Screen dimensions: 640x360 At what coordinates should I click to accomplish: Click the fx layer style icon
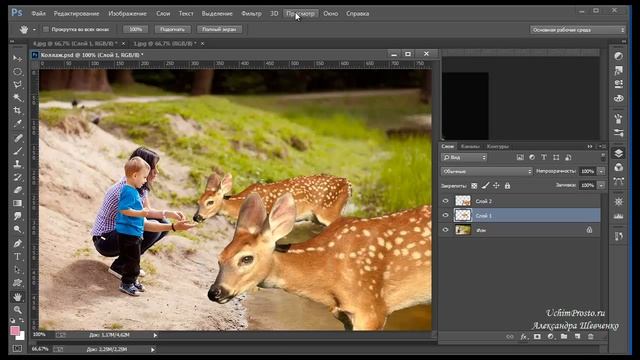click(x=524, y=337)
